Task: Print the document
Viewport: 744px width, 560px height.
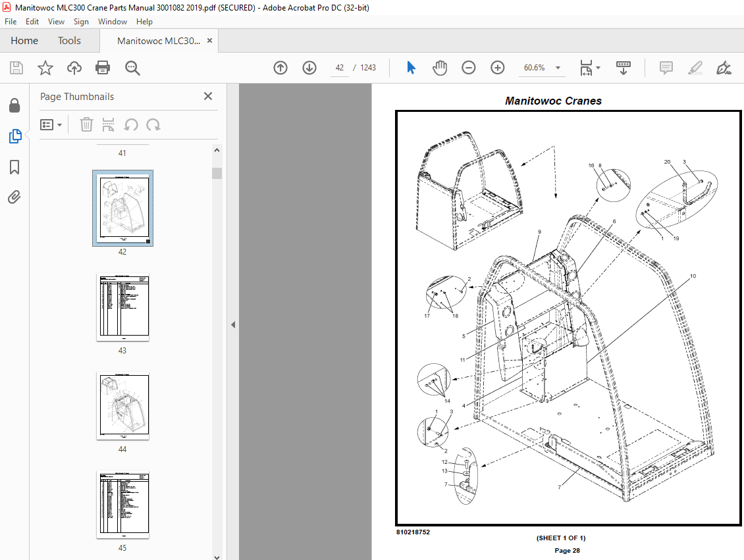Action: pos(103,68)
